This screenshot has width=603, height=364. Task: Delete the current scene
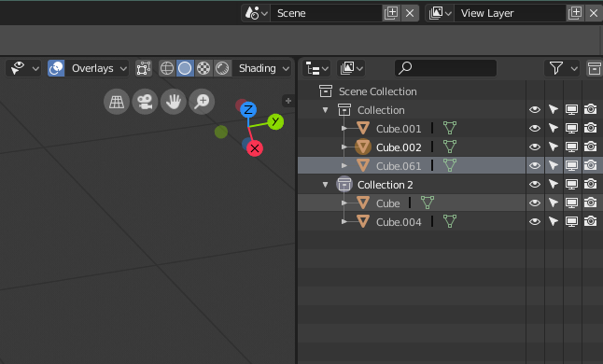point(410,13)
